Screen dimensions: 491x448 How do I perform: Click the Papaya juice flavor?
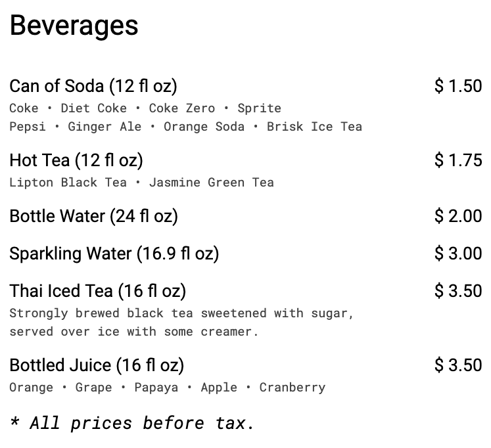156,388
